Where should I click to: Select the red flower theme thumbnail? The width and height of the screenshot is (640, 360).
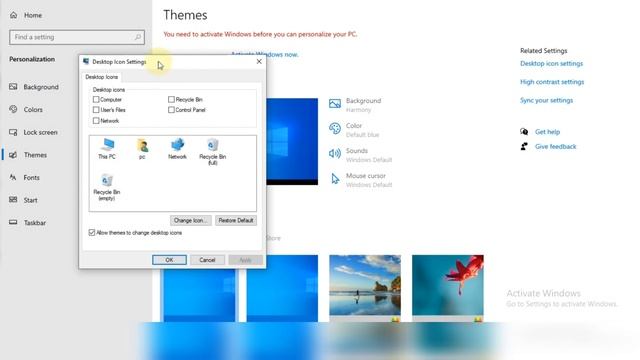click(x=448, y=288)
